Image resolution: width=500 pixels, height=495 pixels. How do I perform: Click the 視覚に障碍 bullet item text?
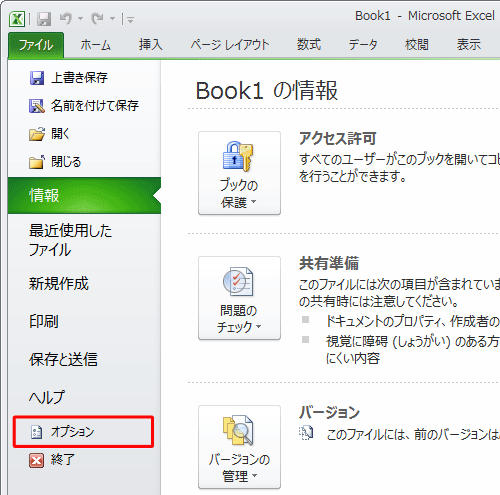tap(412, 350)
